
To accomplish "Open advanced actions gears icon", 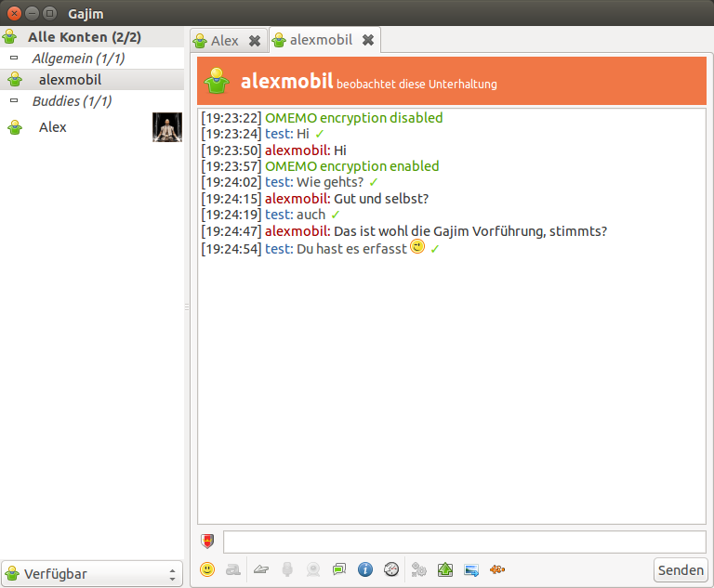I will [x=419, y=569].
